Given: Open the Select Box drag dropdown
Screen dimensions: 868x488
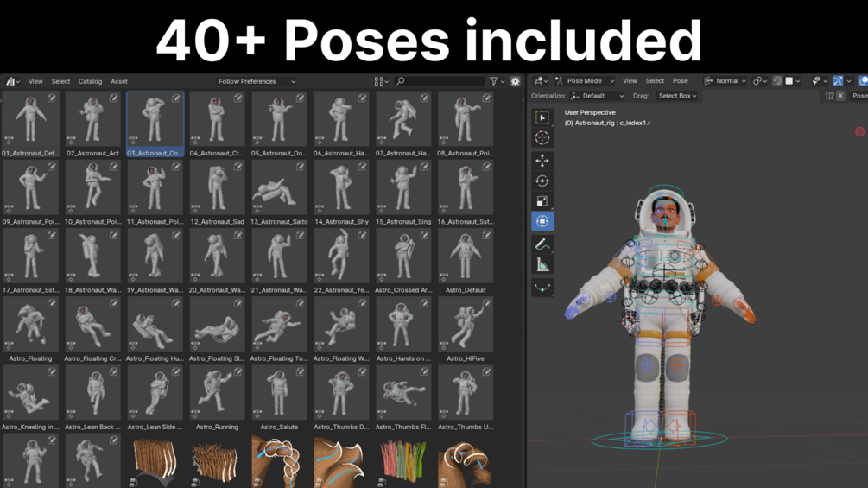Looking at the screenshot, I should click(x=677, y=96).
